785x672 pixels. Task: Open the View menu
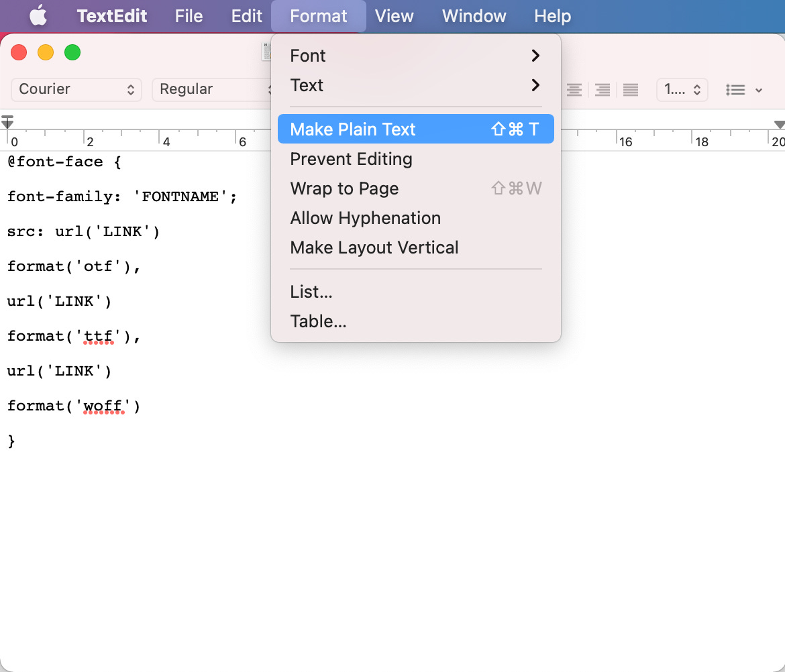tap(394, 16)
